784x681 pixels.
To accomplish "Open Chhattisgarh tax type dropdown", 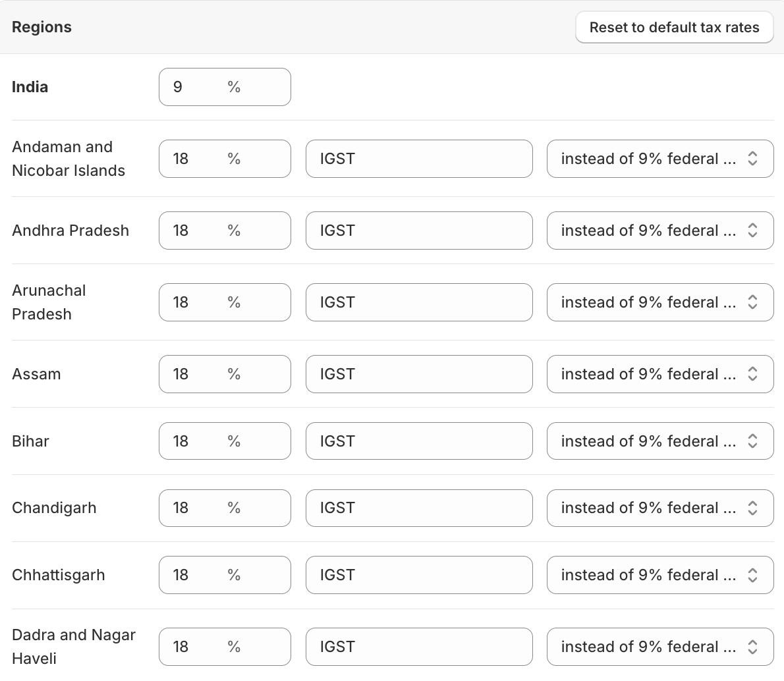I will [x=660, y=575].
